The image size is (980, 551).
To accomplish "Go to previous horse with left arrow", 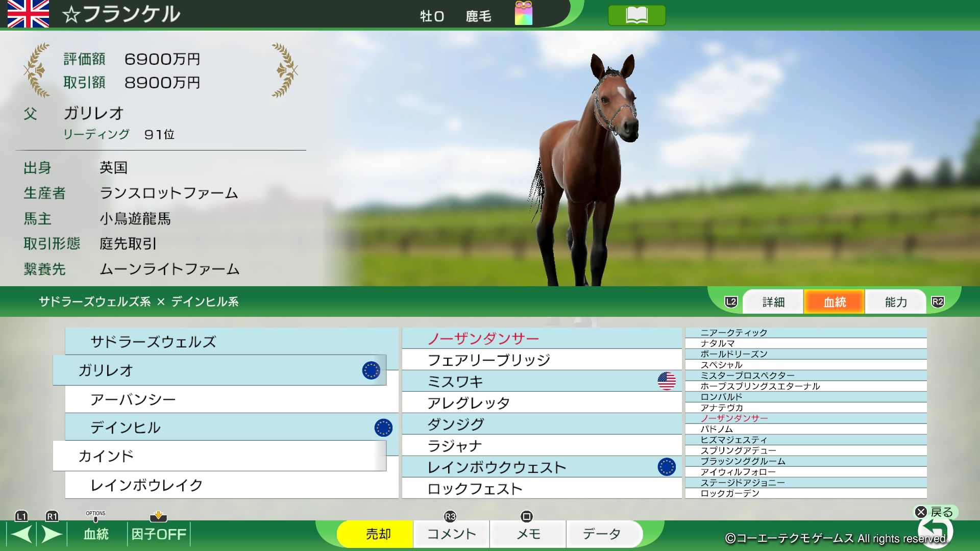I will pos(21,534).
